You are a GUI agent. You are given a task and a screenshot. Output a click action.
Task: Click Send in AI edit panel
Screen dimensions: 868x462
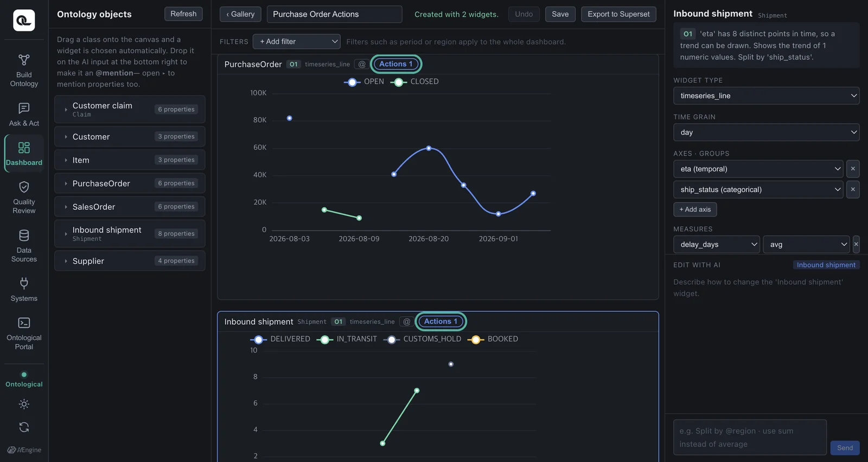point(845,448)
